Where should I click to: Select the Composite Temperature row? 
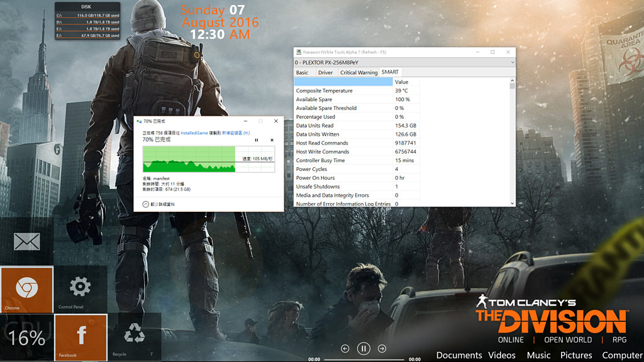357,90
